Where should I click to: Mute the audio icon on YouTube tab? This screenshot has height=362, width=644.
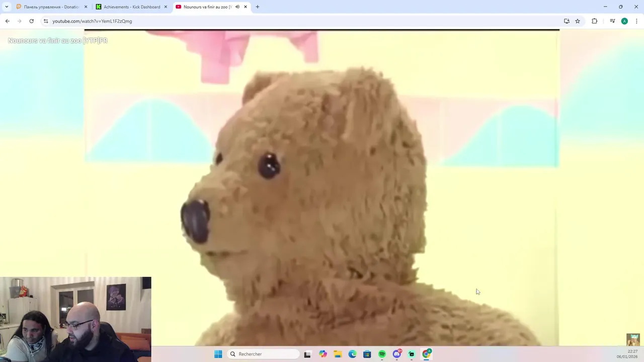coord(237,7)
